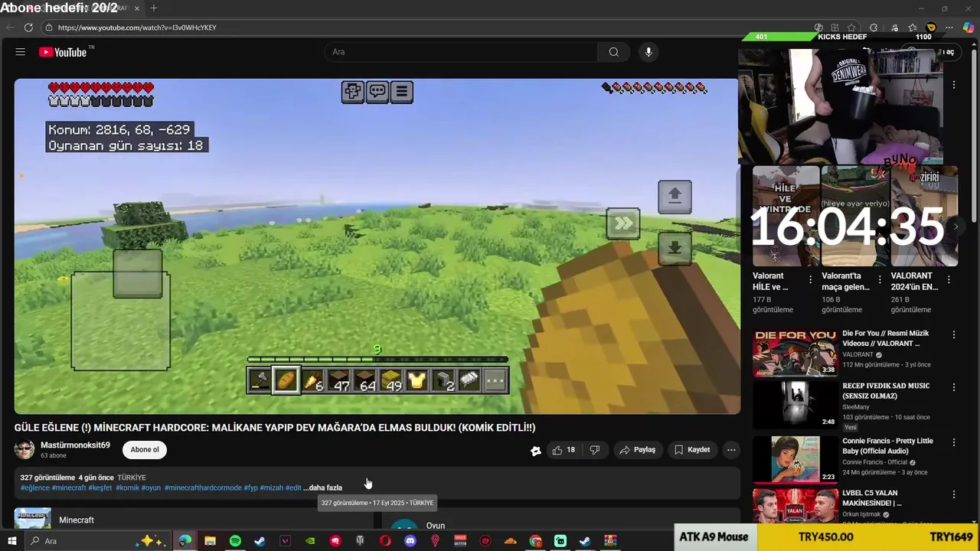Screen dimensions: 980x551
Task: Tap the Minecraft d-pad settings button
Action: 352,92
